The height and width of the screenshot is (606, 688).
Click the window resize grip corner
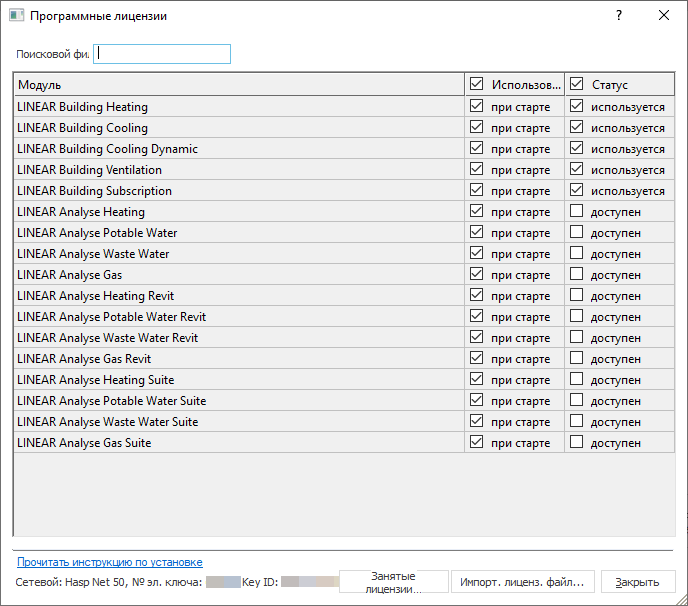[681, 599]
